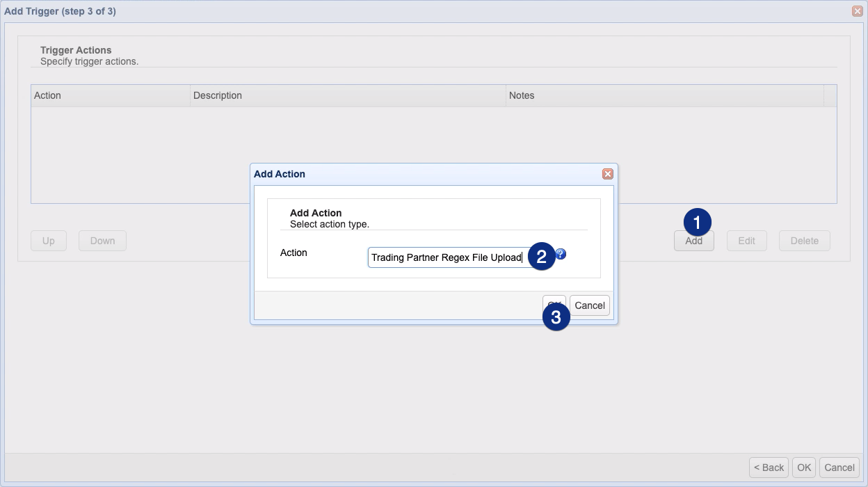Screen dimensions: 868x487
Task: Close the Add Trigger wizard
Action: click(x=857, y=10)
